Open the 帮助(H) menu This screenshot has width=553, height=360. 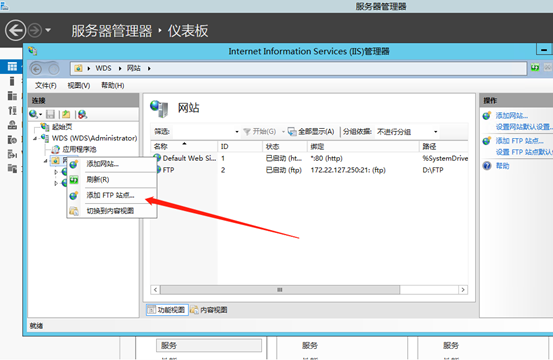click(113, 85)
